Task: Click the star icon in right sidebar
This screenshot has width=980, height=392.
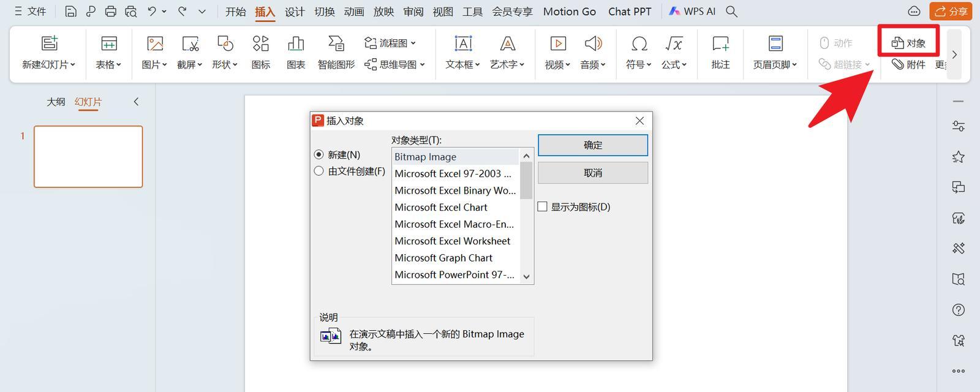Action: coord(959,157)
